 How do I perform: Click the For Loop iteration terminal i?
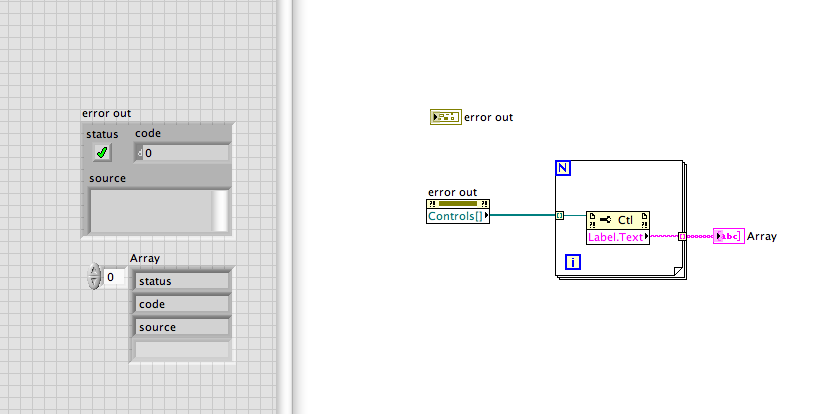point(573,262)
